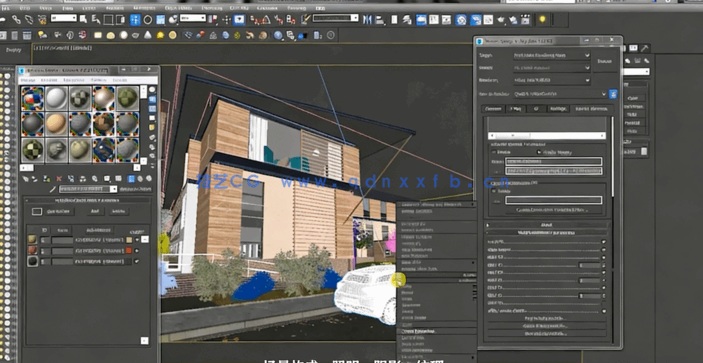703x363 pixels.
Task: Toggle the first Enable checkbox in Render Setup
Action: [494, 152]
